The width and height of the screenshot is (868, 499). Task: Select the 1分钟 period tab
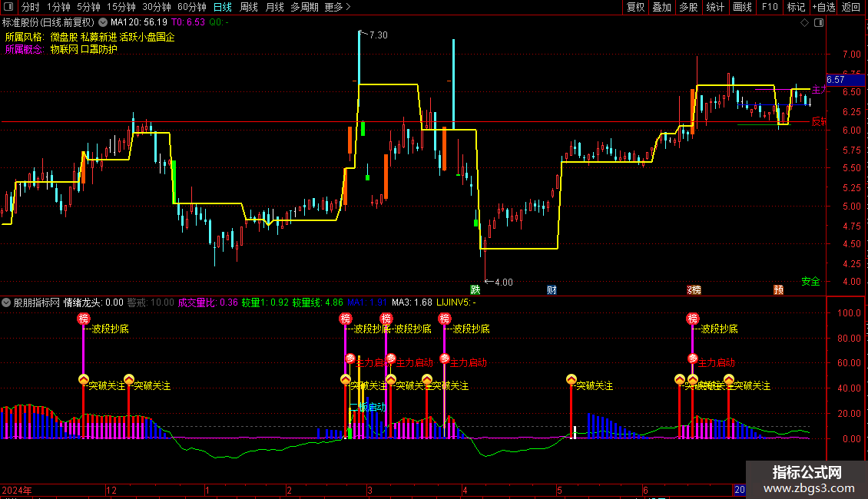58,7
